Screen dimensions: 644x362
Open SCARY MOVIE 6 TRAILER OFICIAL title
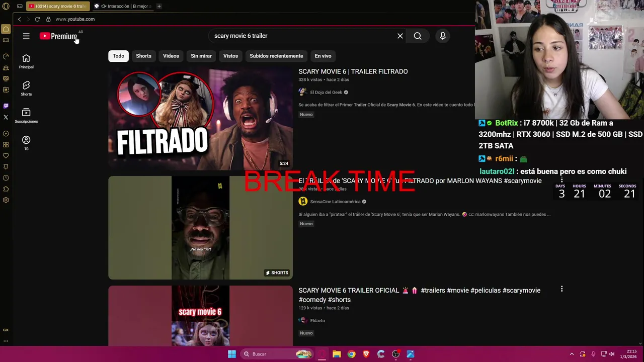click(x=419, y=295)
